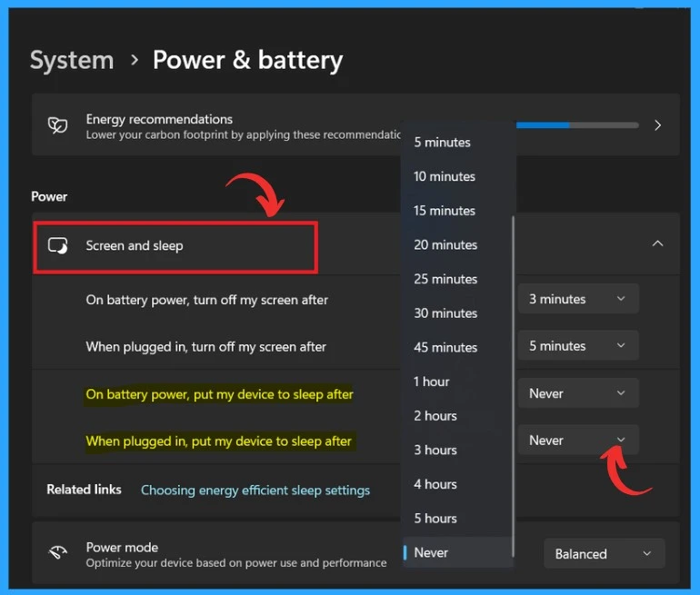Pick 25 minutes in the dropdown list
The image size is (700, 595).
[456, 279]
